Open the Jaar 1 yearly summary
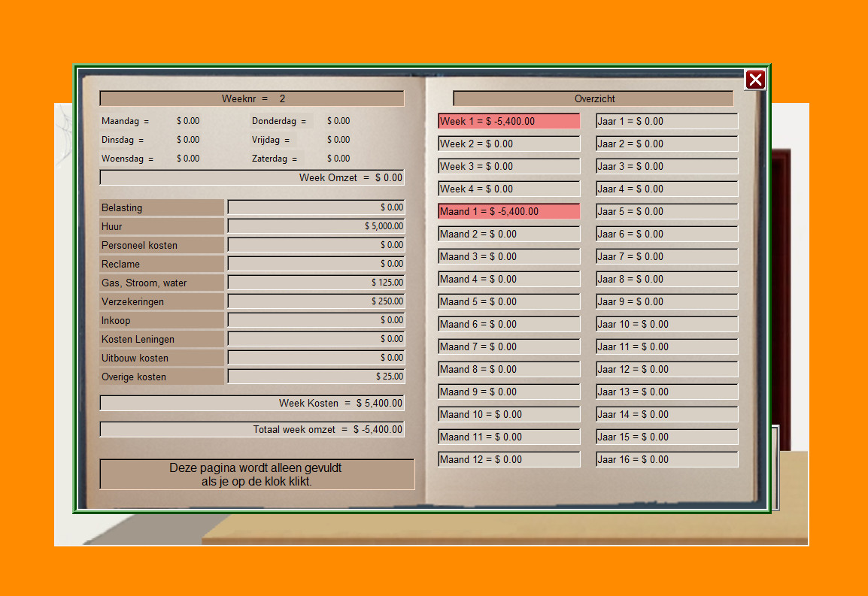This screenshot has height=596, width=868. click(x=666, y=121)
